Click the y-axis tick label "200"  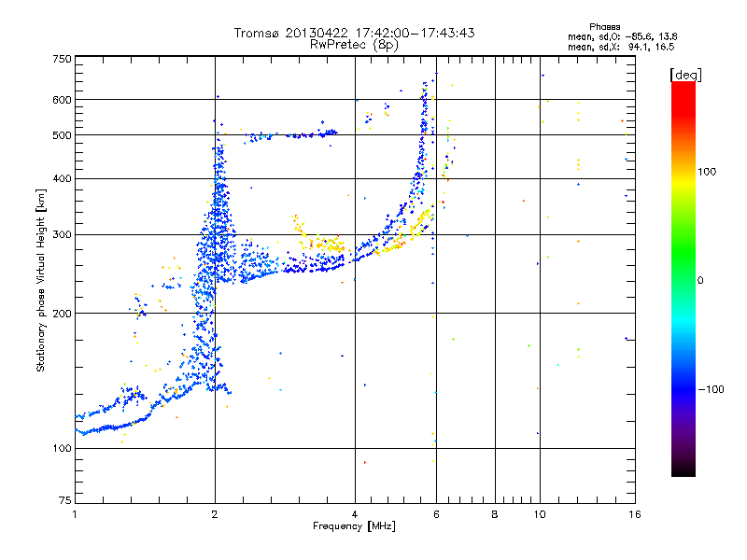(x=62, y=314)
